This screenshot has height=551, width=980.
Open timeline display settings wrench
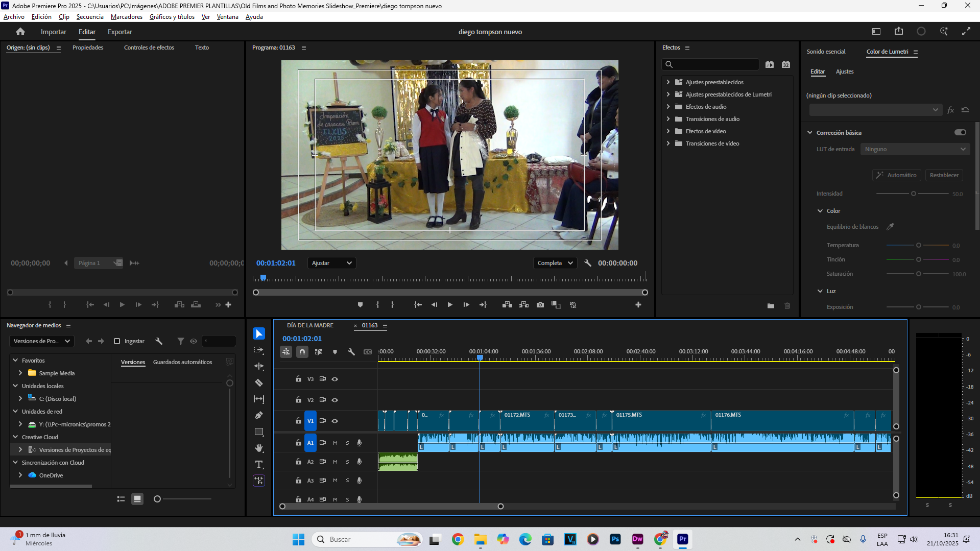351,352
